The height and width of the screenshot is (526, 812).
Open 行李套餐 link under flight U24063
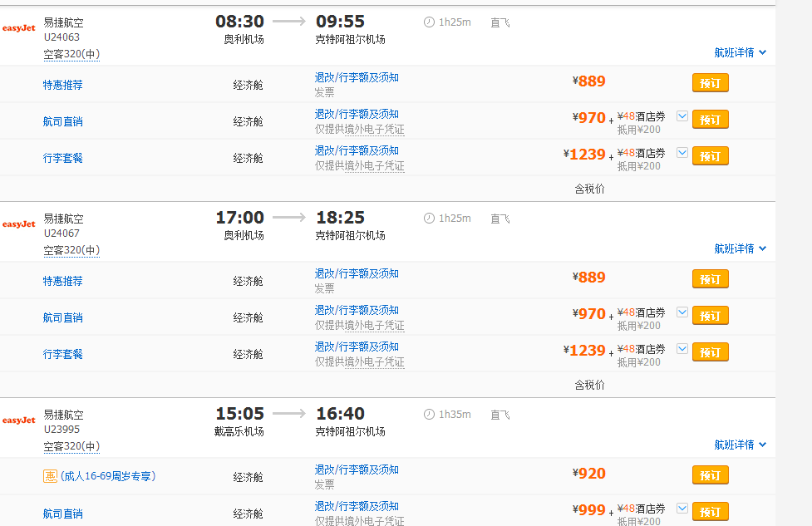click(63, 158)
